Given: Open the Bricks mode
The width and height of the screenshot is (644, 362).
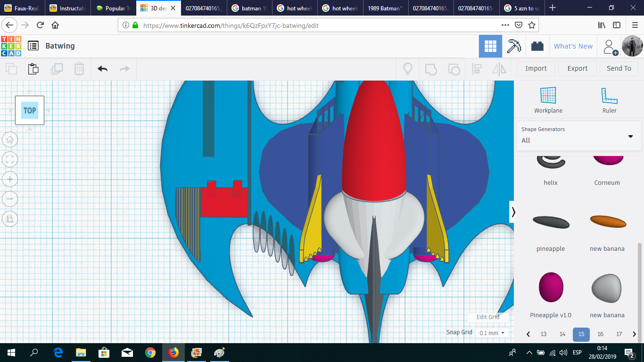Looking at the screenshot, I should 537,46.
